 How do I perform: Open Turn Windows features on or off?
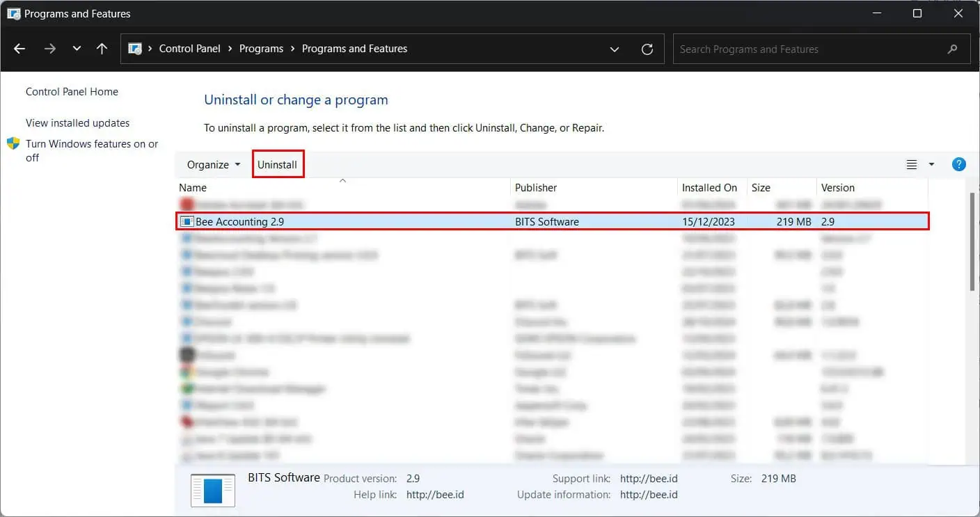pyautogui.click(x=92, y=150)
